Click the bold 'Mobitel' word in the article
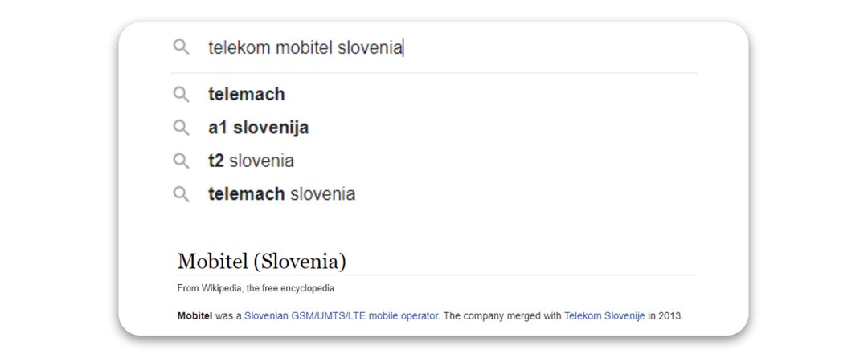The image size is (868, 358). point(194,316)
